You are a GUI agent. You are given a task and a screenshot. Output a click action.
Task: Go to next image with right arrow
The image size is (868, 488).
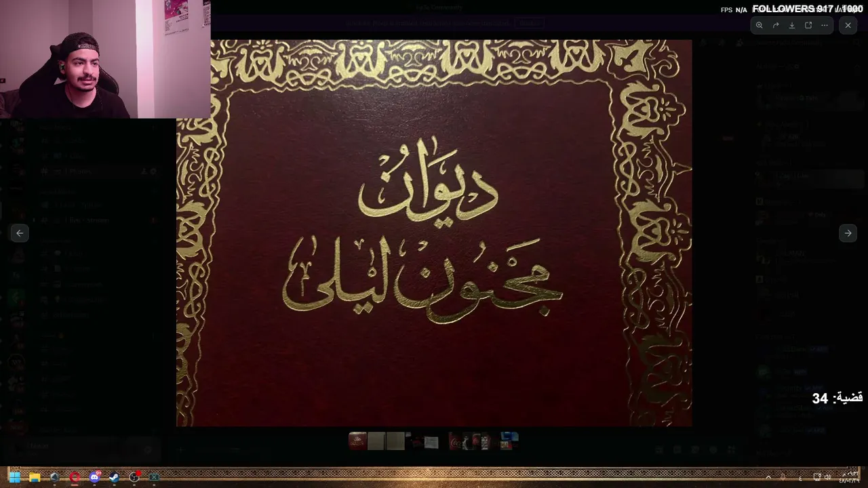point(848,233)
